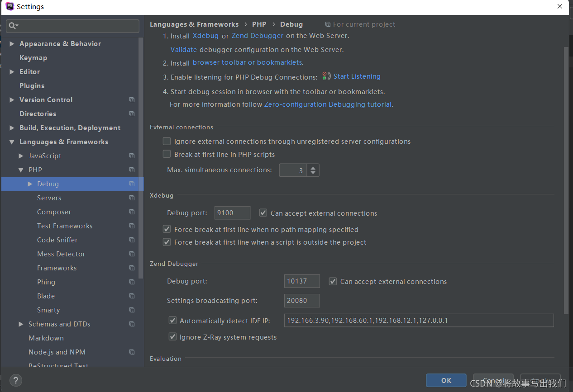Enable Ignore external connections through unregistered servers
Viewport: 573px width, 392px height.
(x=167, y=141)
